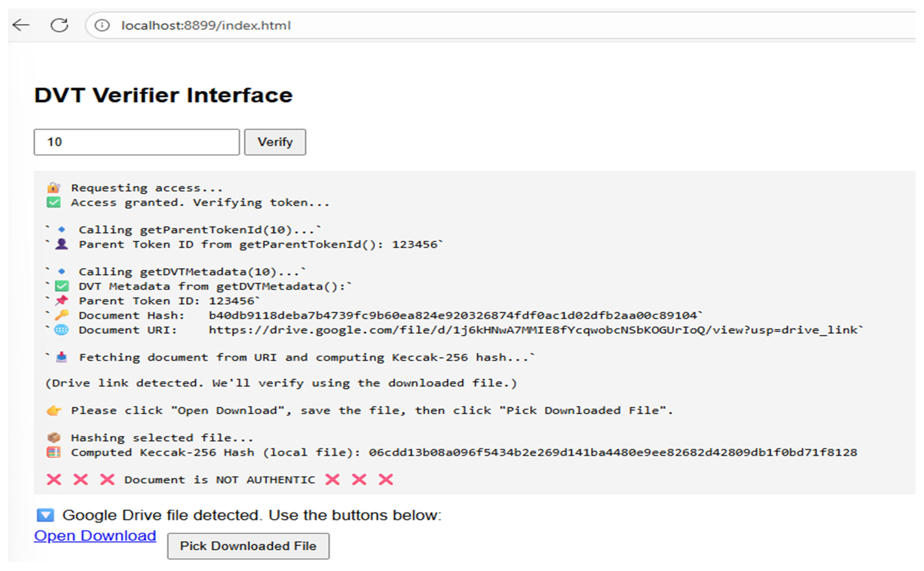Click the token ID input field
924x571 pixels.
click(136, 142)
